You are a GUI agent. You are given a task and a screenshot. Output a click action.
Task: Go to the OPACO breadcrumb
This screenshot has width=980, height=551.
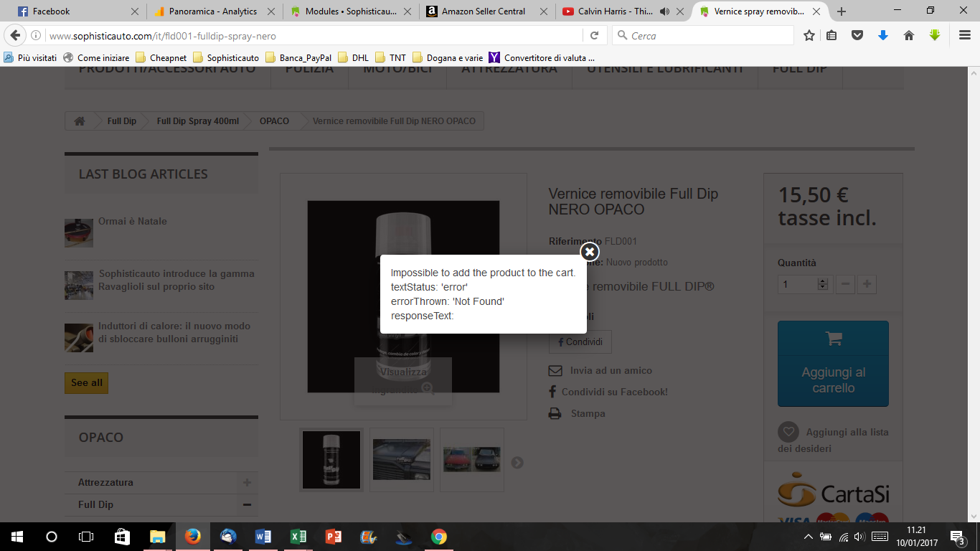[x=274, y=121]
